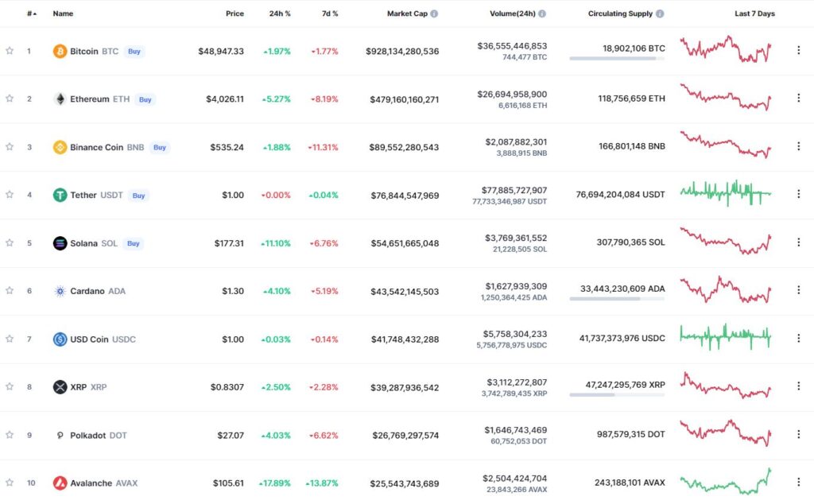Toggle the watchlist star for Tether

10,194
